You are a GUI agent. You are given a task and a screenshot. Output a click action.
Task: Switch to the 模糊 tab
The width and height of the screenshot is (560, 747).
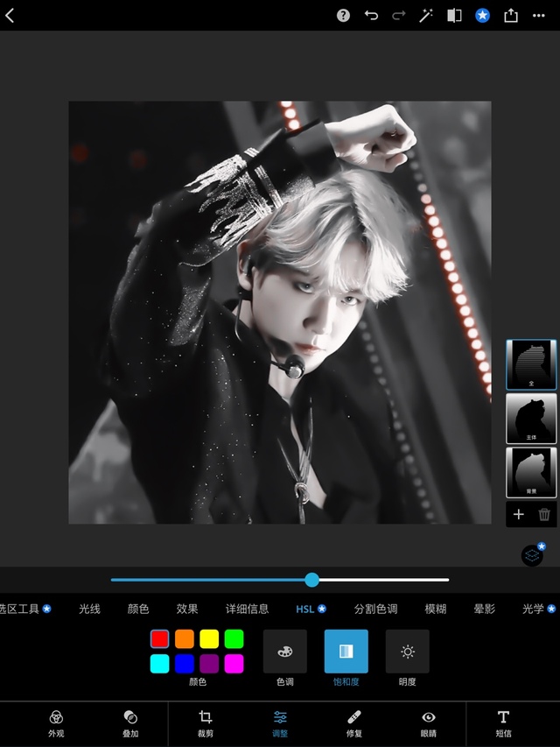point(436,610)
